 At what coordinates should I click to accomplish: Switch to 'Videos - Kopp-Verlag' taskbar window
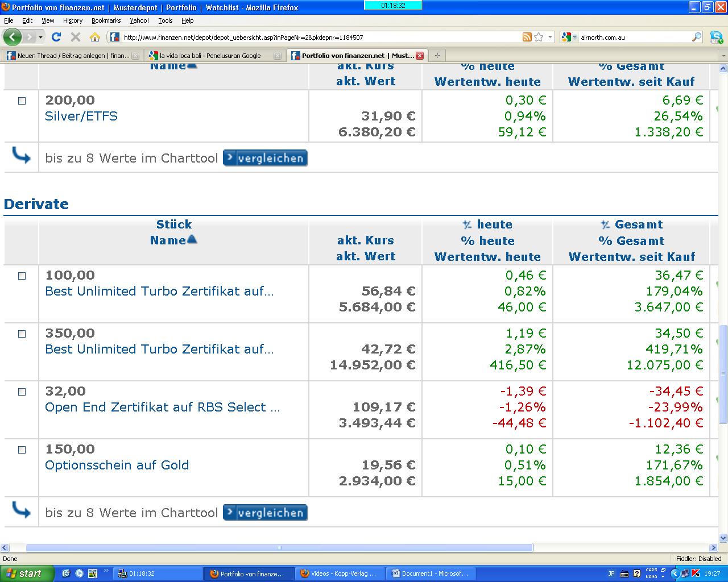(x=340, y=573)
